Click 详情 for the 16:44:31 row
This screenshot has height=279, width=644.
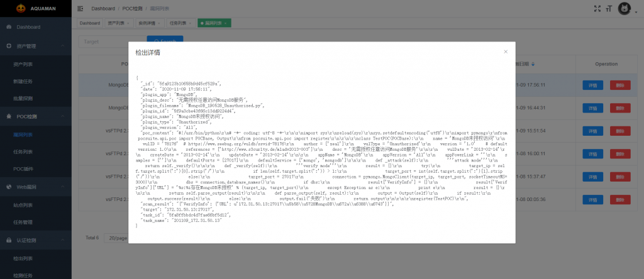[592, 108]
